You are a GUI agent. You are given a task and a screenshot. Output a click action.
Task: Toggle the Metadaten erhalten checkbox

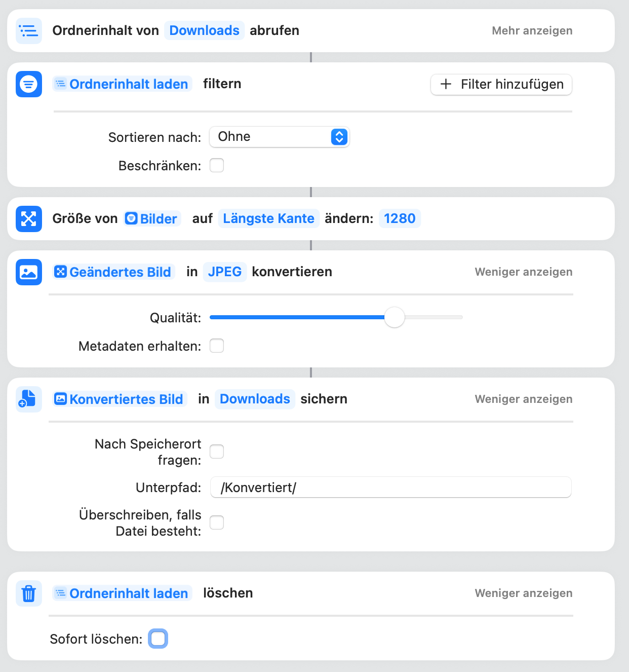click(x=217, y=346)
